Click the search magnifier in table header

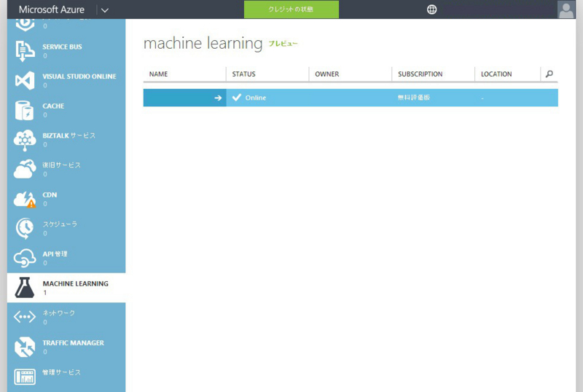tap(549, 74)
